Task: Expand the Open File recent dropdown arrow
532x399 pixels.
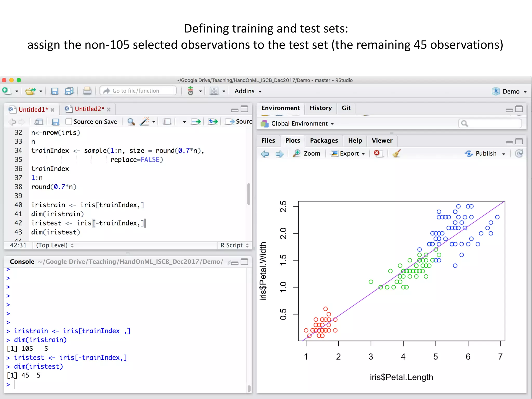Action: tap(41, 91)
